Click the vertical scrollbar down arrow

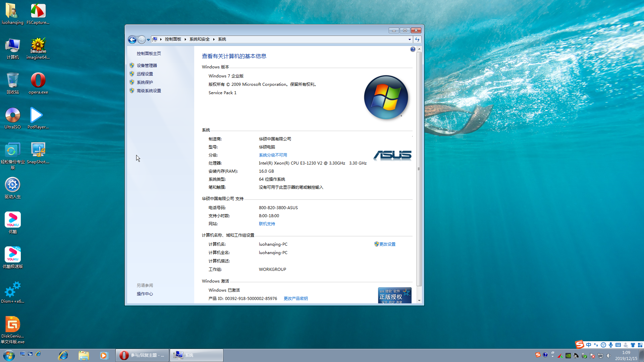tap(419, 301)
